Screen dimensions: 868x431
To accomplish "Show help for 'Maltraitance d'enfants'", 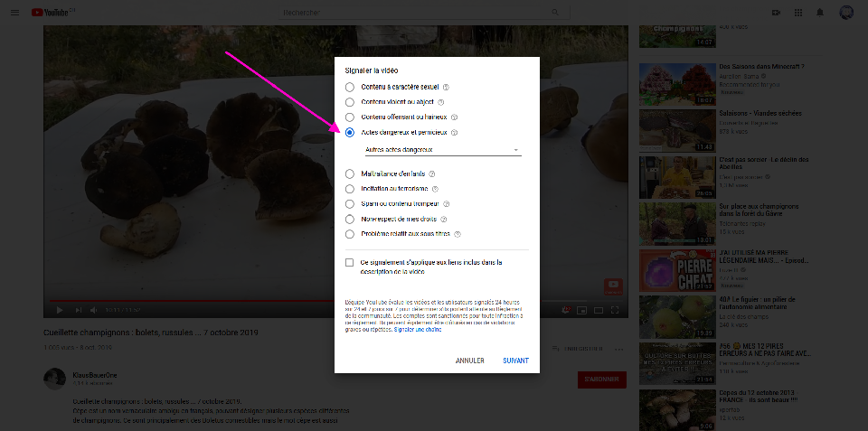I will (x=432, y=173).
